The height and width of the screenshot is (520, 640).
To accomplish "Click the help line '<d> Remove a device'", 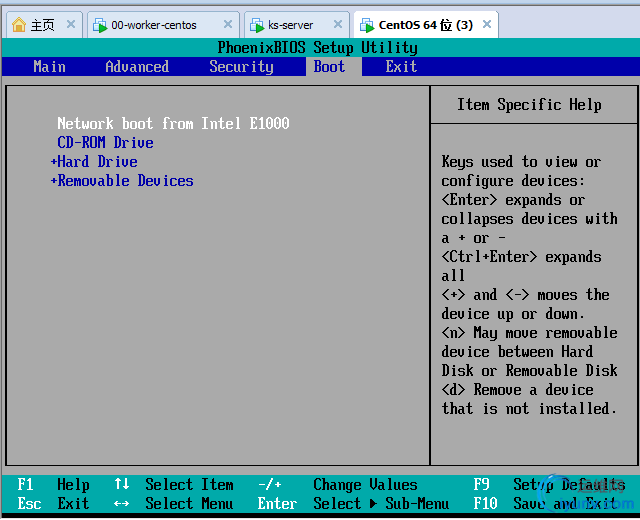I will point(517,390).
